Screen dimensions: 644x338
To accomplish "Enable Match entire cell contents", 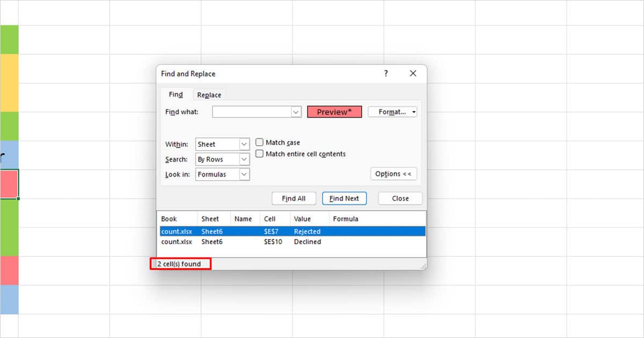I will (x=260, y=153).
